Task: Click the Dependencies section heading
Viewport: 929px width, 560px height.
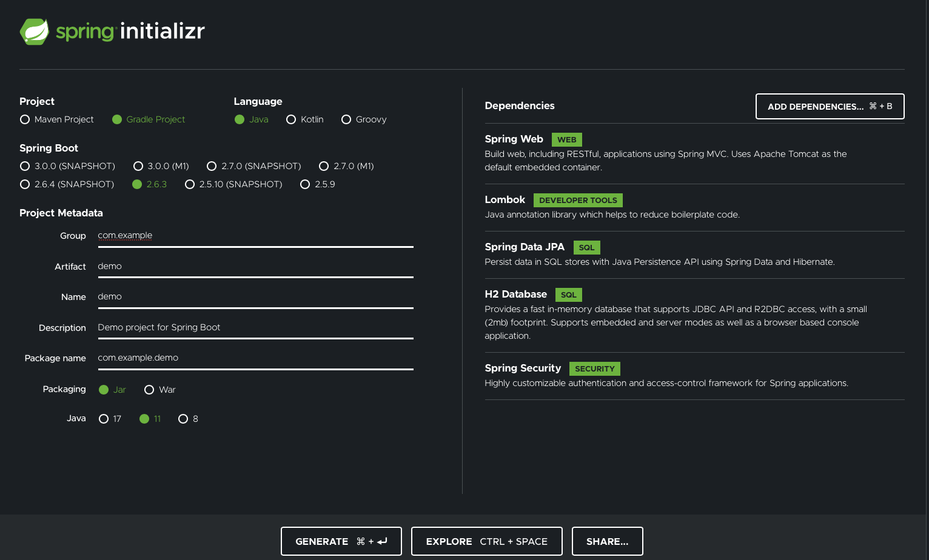Action: [x=520, y=106]
